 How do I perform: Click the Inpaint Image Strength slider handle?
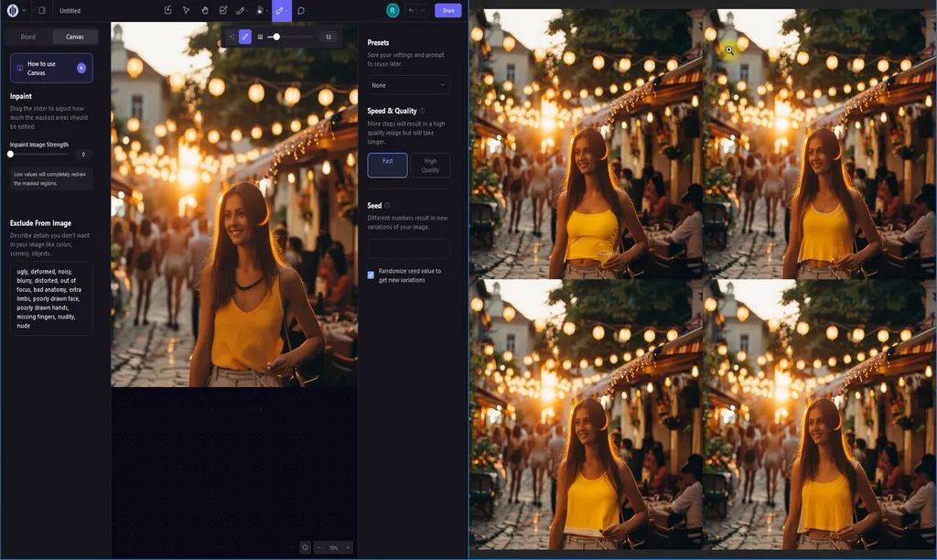tap(10, 154)
